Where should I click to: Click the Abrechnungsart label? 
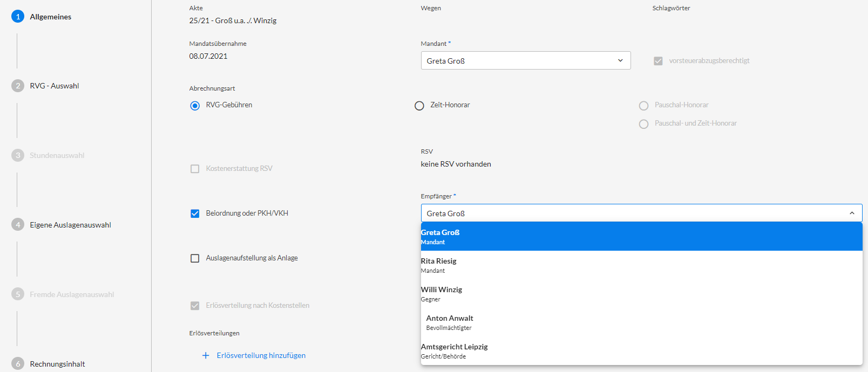[x=212, y=88]
